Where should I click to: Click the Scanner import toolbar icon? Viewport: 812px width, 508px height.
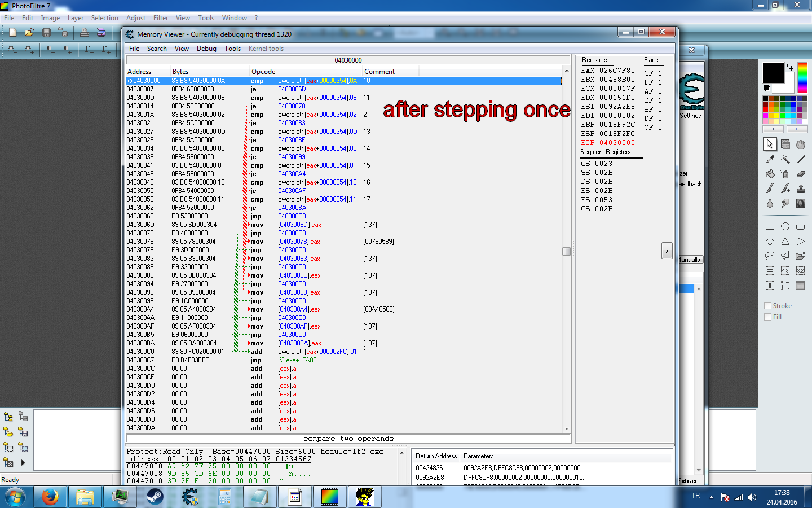tap(100, 33)
